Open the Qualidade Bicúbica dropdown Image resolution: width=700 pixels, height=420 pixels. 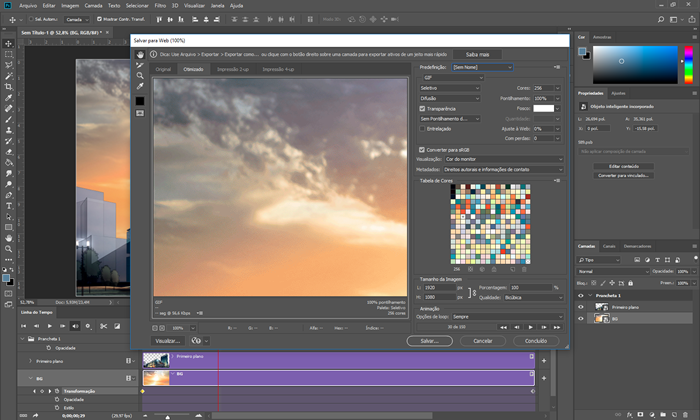pos(533,297)
